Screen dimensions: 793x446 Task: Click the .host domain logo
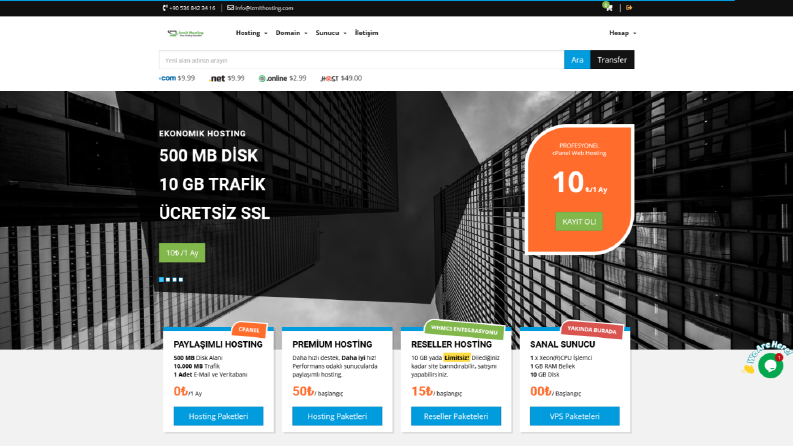[329, 78]
